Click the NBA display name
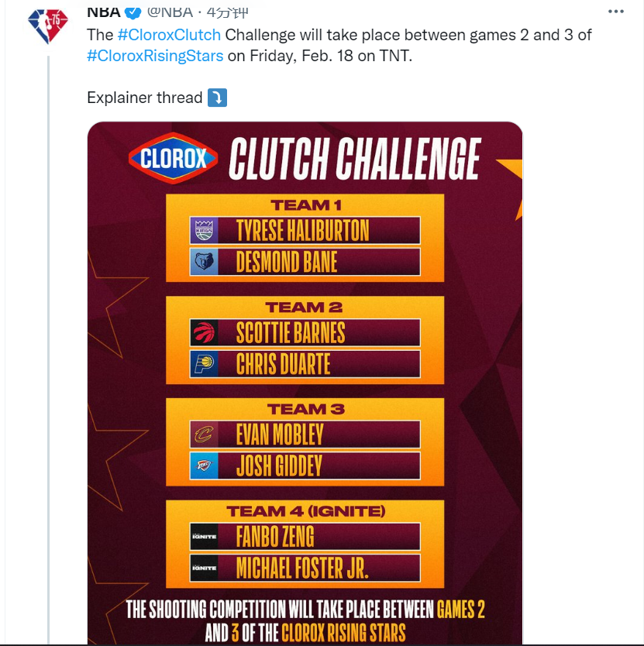This screenshot has width=644, height=646. point(104,12)
